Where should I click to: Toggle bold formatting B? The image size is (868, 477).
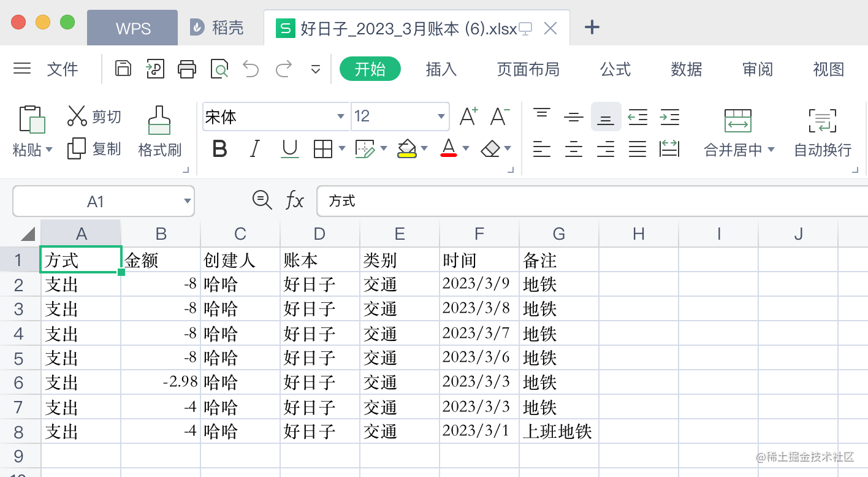point(219,148)
